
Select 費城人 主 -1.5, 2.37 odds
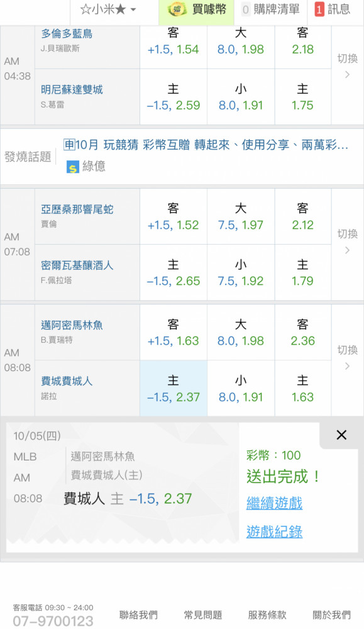pyautogui.click(x=173, y=388)
